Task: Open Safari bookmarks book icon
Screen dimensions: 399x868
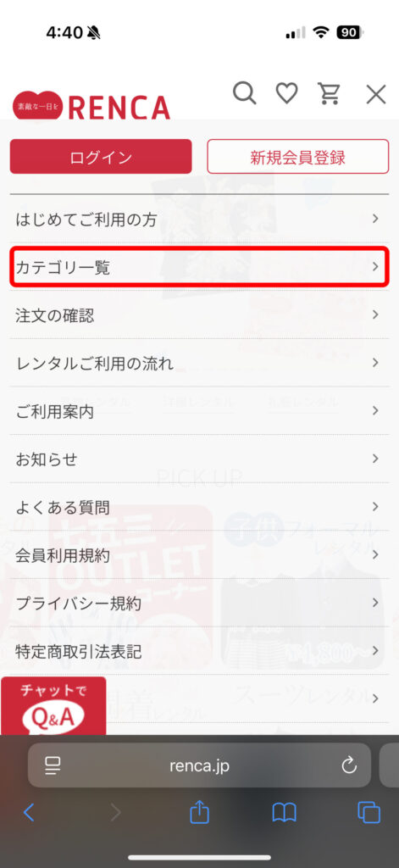Action: 284,813
